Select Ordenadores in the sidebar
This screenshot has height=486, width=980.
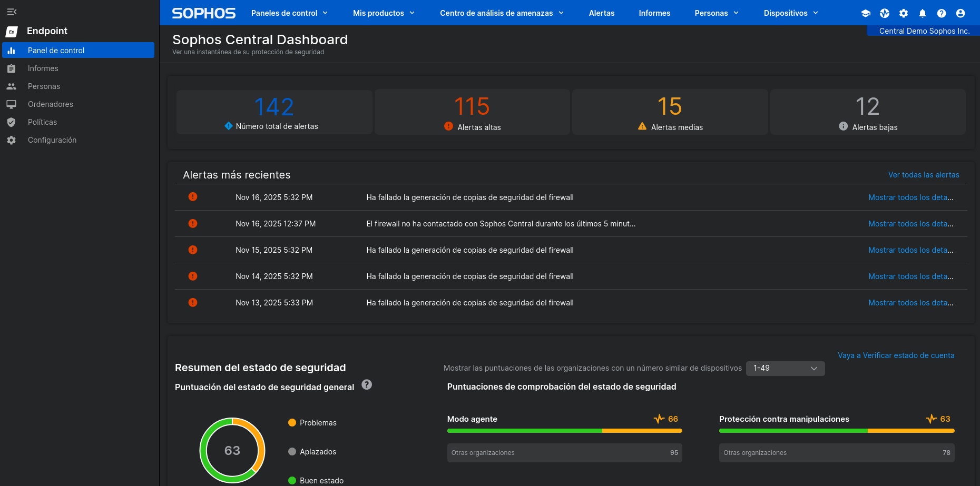(x=51, y=104)
